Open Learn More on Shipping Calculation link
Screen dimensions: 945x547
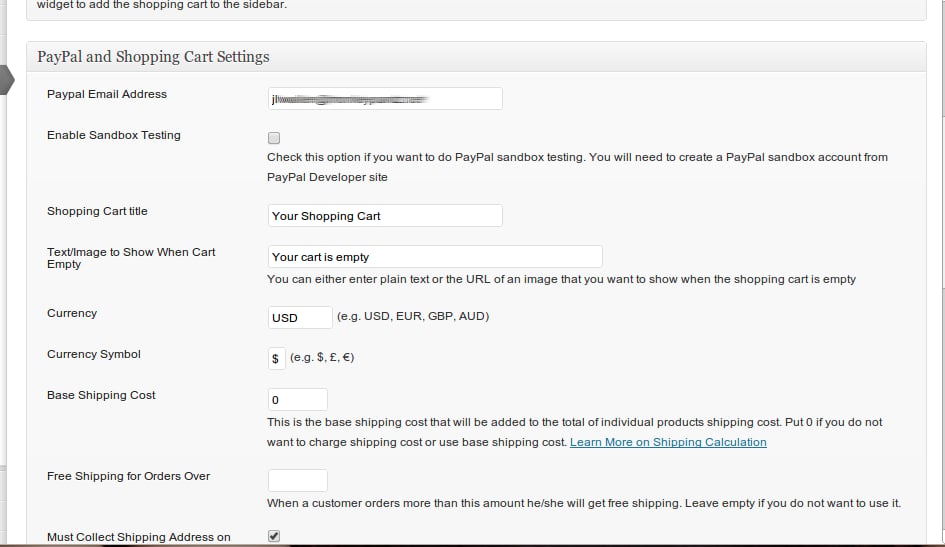point(668,442)
